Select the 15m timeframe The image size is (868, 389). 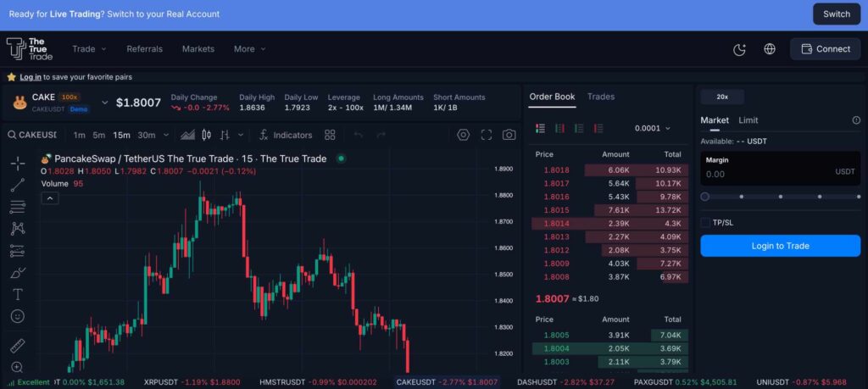pos(121,135)
